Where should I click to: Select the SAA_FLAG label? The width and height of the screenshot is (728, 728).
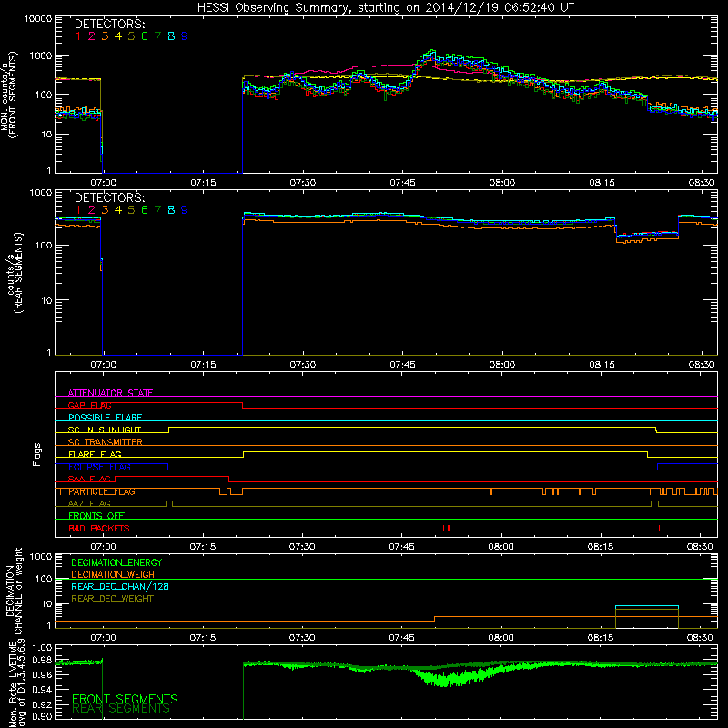(x=89, y=479)
